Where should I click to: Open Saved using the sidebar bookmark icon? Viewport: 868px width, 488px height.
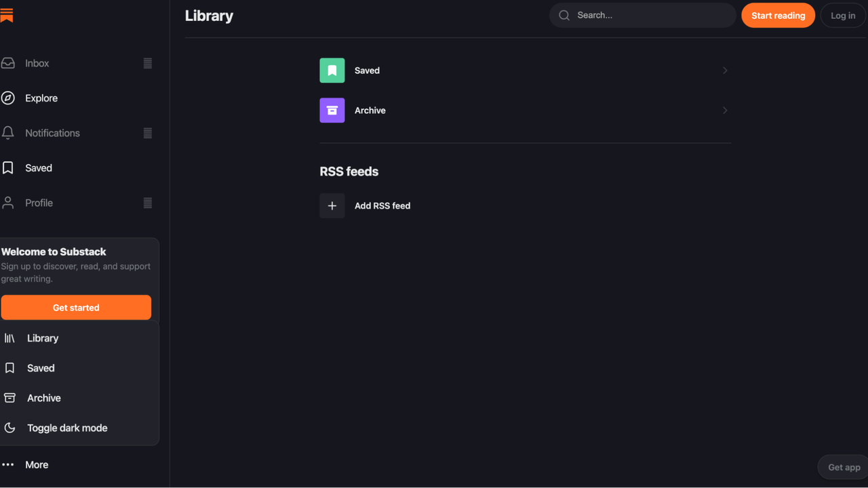(8, 167)
